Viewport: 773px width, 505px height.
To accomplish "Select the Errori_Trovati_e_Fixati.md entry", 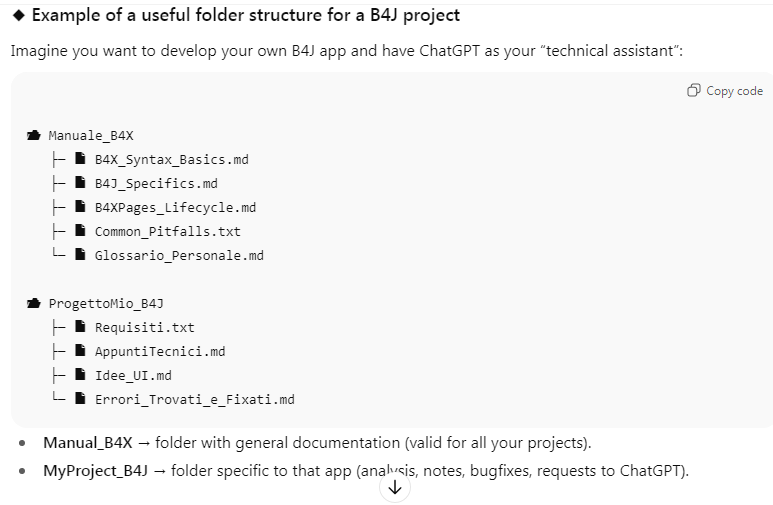I will (x=194, y=400).
